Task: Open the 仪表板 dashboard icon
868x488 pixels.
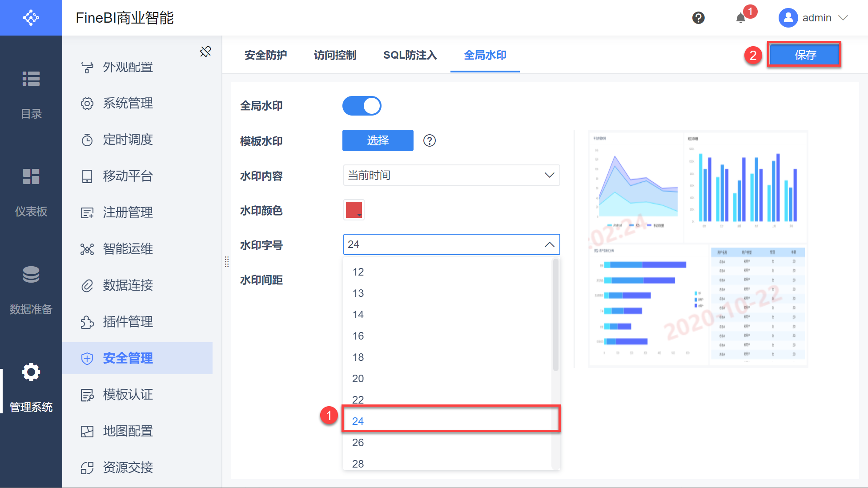Action: [31, 176]
